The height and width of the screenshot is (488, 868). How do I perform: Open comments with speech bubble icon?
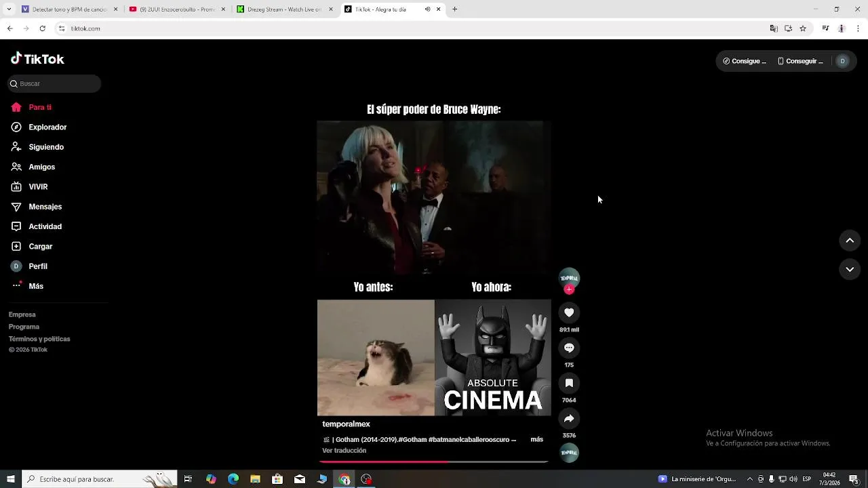pos(569,348)
